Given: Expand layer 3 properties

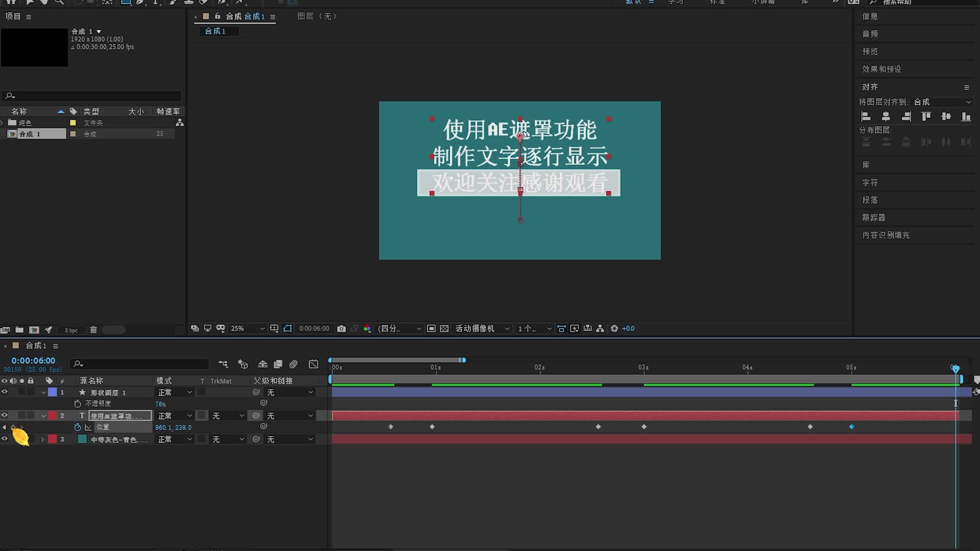Looking at the screenshot, I should [42, 439].
